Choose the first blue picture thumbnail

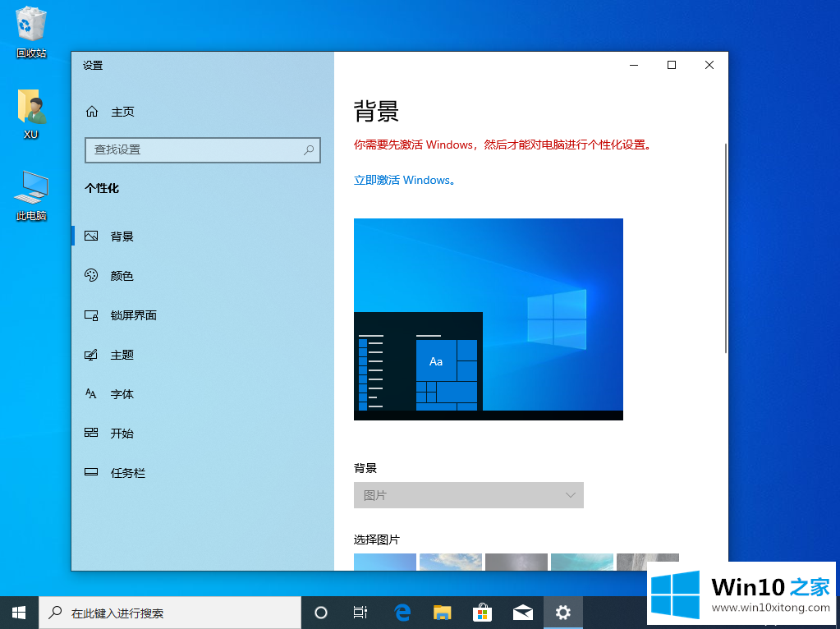pyautogui.click(x=384, y=562)
